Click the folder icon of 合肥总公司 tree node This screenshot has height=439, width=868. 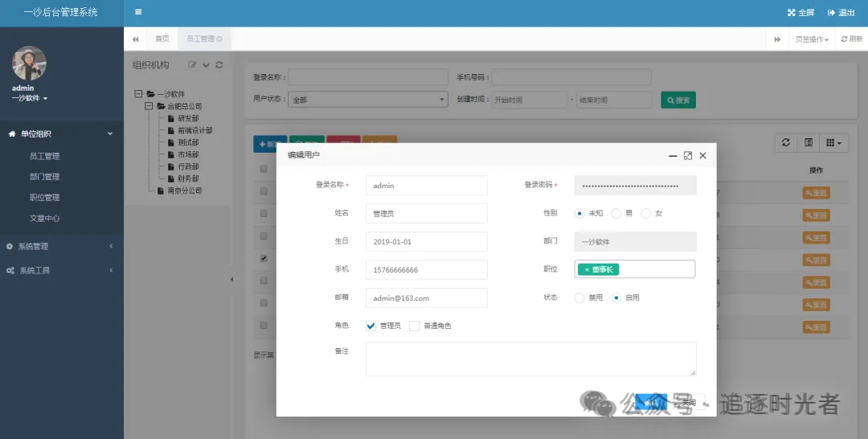(x=161, y=106)
